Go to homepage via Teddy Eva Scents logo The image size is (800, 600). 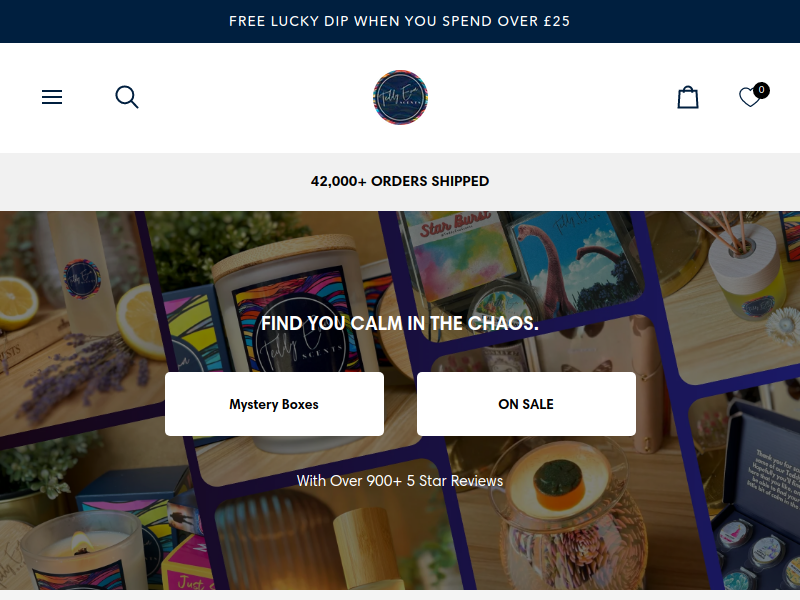(401, 97)
